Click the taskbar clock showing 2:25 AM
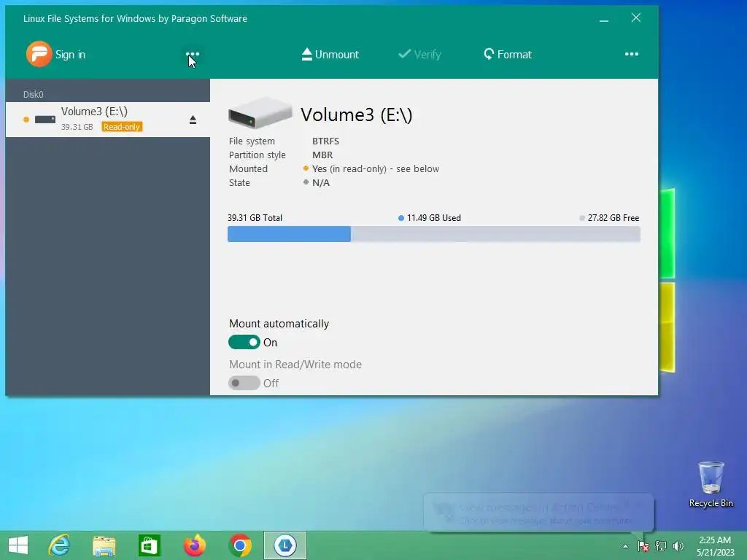The image size is (747, 560). [715, 546]
